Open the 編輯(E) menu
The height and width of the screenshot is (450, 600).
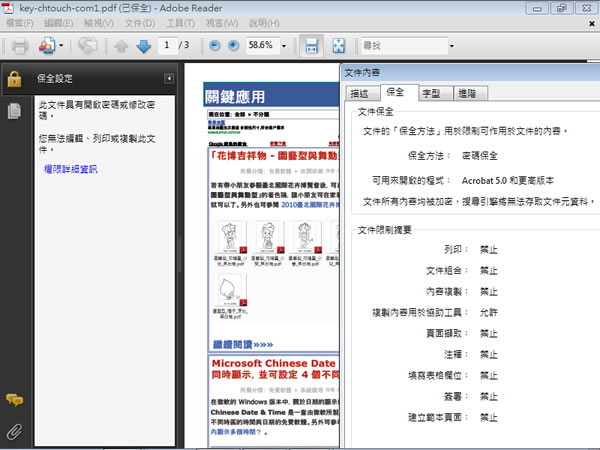pos(58,23)
